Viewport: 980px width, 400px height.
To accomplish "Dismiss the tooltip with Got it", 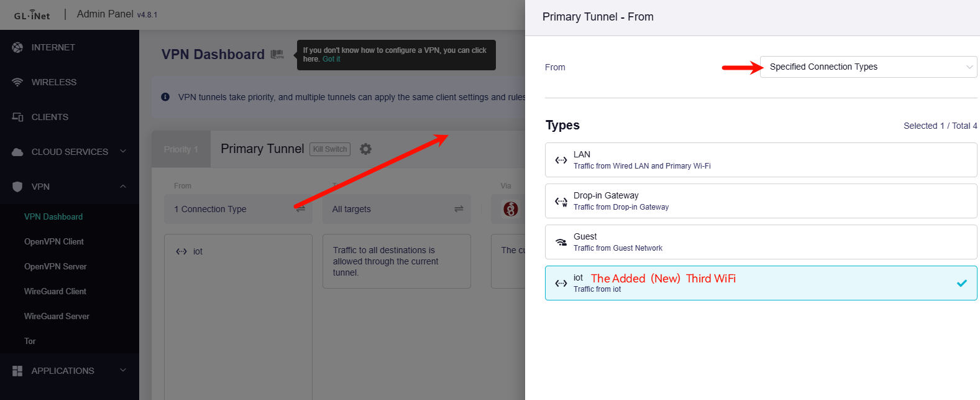I will (x=331, y=59).
